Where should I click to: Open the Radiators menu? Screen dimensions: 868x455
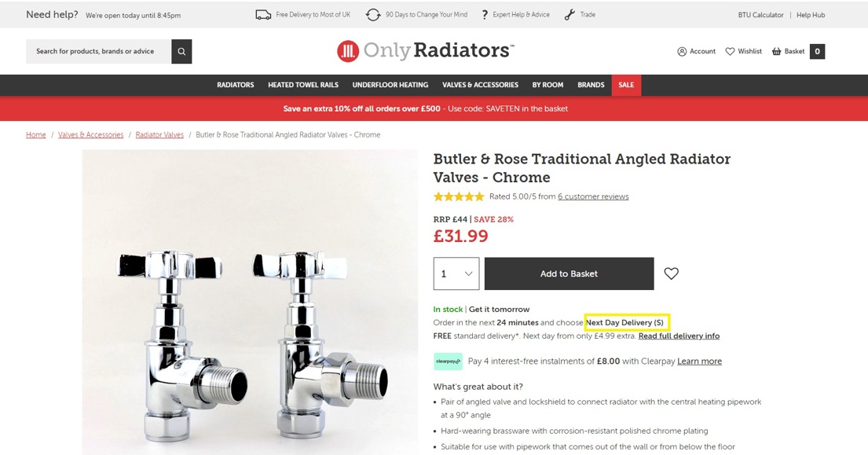tap(236, 85)
